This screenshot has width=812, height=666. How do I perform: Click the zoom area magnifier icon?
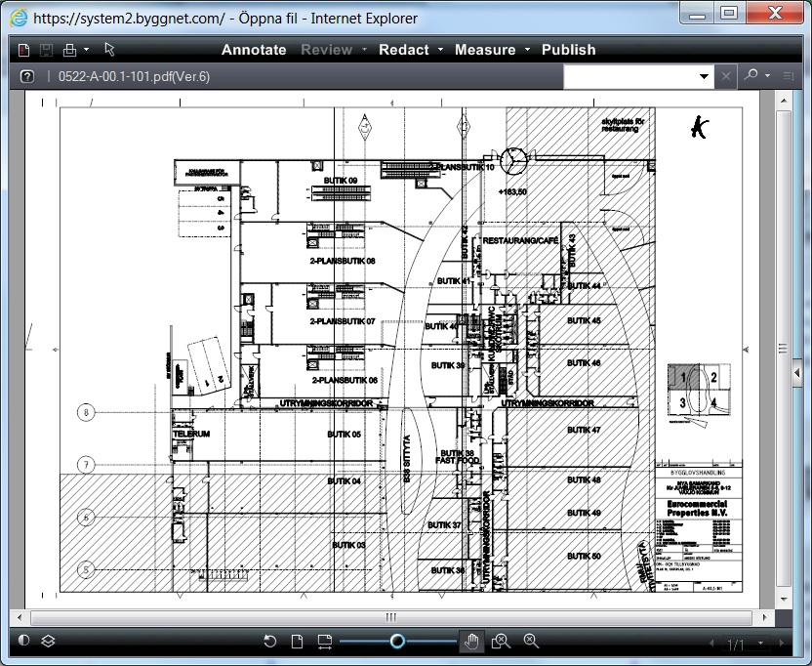(501, 642)
